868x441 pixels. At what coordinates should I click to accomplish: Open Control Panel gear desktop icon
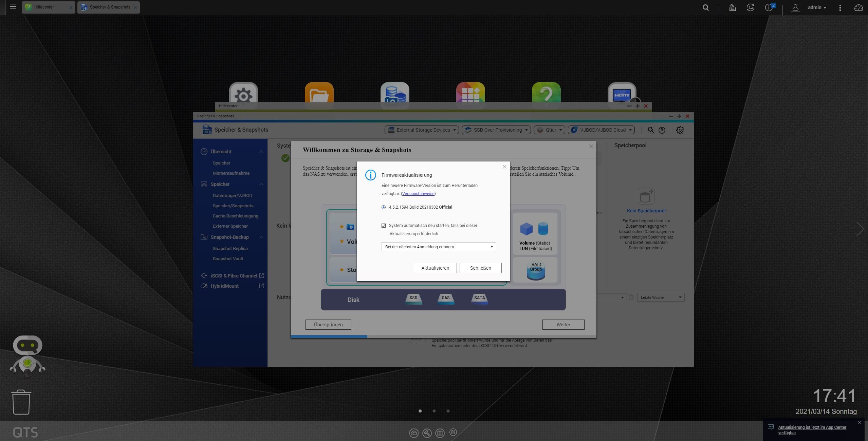243,93
